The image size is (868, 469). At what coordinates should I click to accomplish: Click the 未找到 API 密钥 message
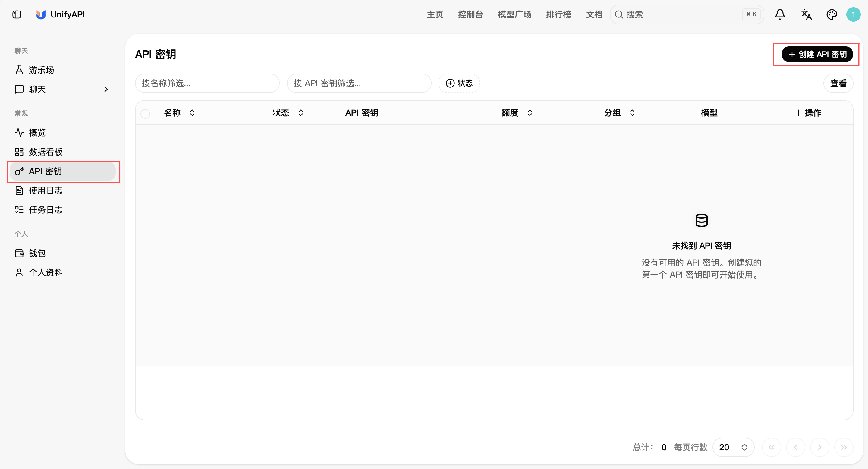tap(702, 246)
